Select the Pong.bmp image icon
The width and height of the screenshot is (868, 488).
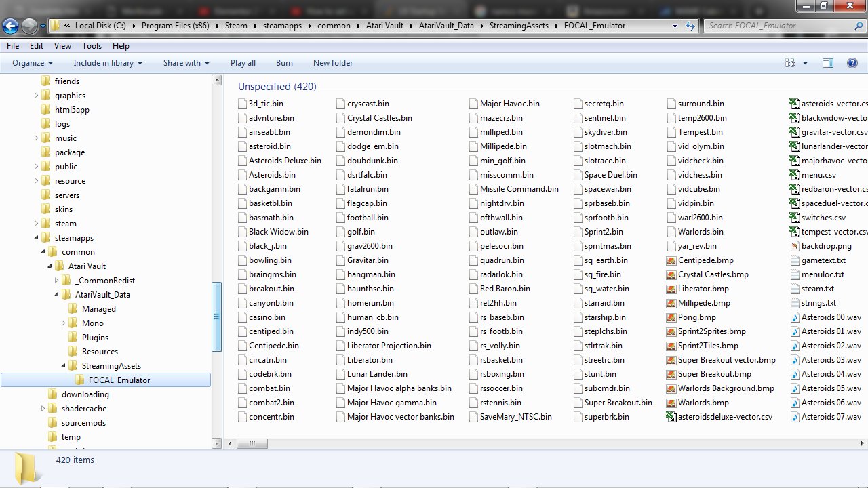[671, 317]
